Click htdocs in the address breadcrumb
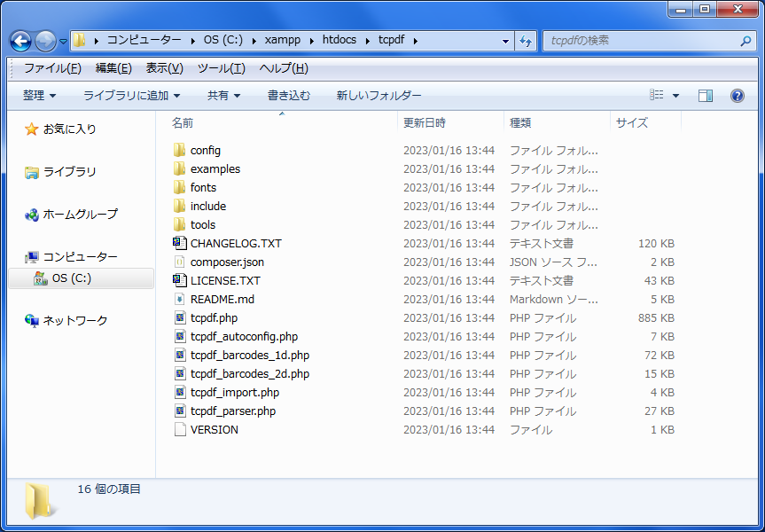 click(340, 41)
